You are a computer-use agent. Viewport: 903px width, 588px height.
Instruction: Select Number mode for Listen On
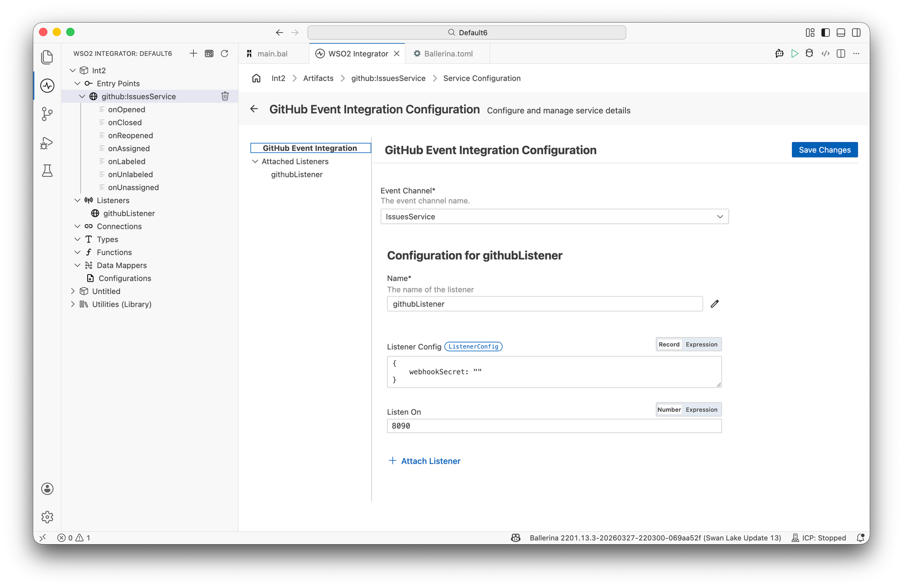[669, 409]
